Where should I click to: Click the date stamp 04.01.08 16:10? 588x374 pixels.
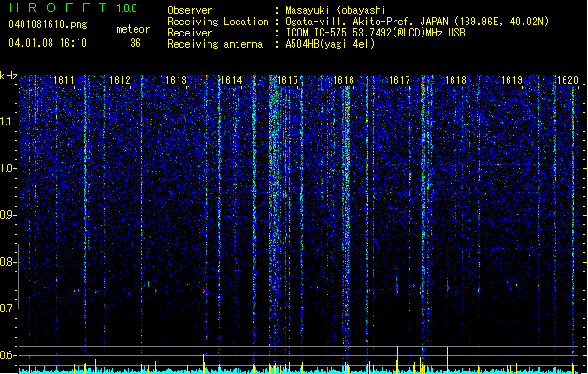click(48, 43)
